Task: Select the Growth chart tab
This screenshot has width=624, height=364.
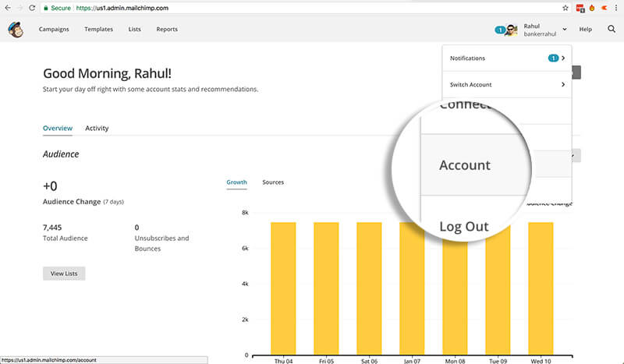Action: (237, 182)
